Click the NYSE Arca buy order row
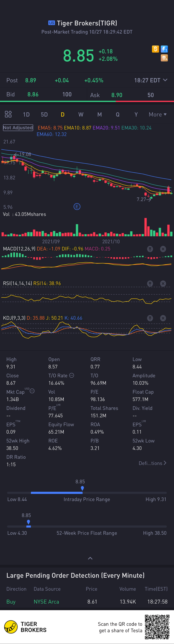 [x=87, y=602]
